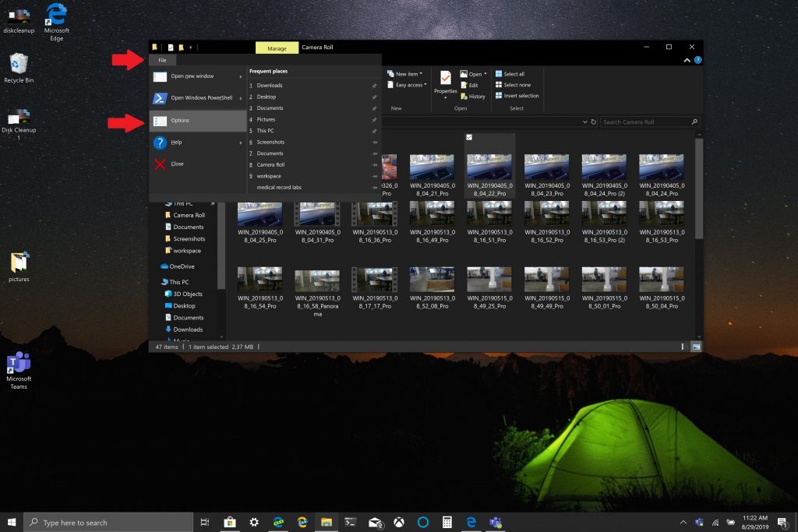Click Select all in the ribbon

(x=514, y=74)
